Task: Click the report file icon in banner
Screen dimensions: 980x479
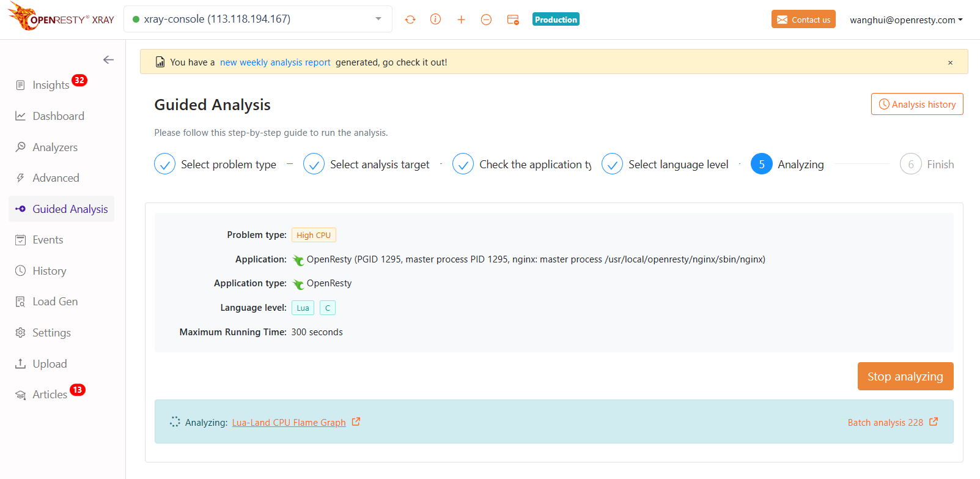Action: pos(160,62)
